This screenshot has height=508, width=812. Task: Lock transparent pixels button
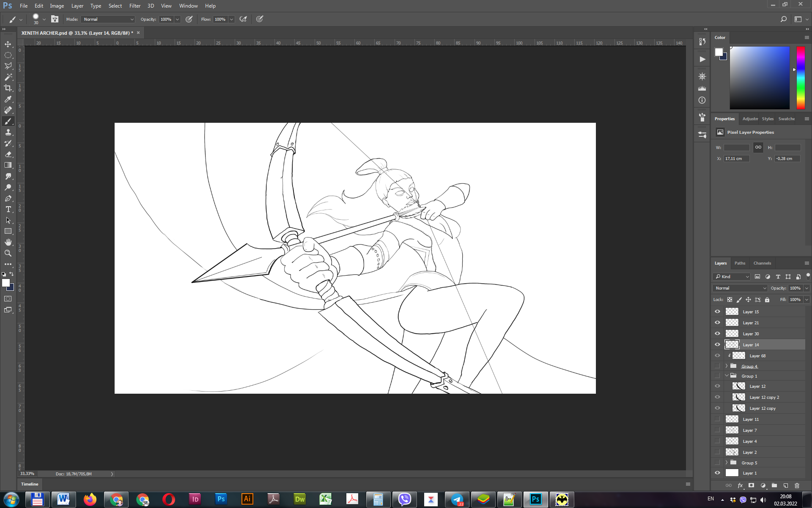(x=730, y=299)
